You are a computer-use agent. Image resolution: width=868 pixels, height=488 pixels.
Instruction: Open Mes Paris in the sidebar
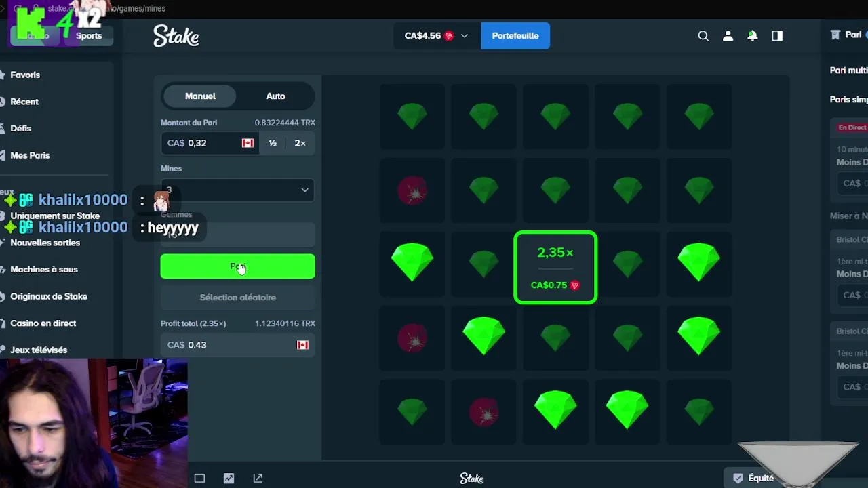[30, 155]
